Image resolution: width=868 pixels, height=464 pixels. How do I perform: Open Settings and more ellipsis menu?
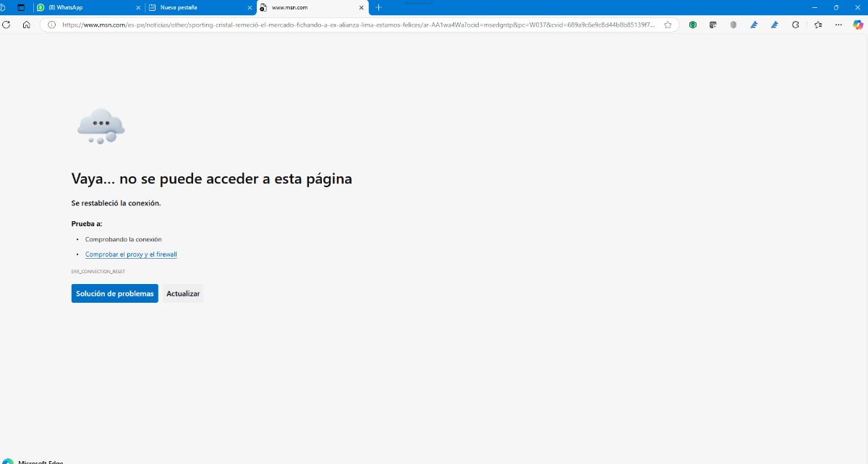tap(838, 25)
